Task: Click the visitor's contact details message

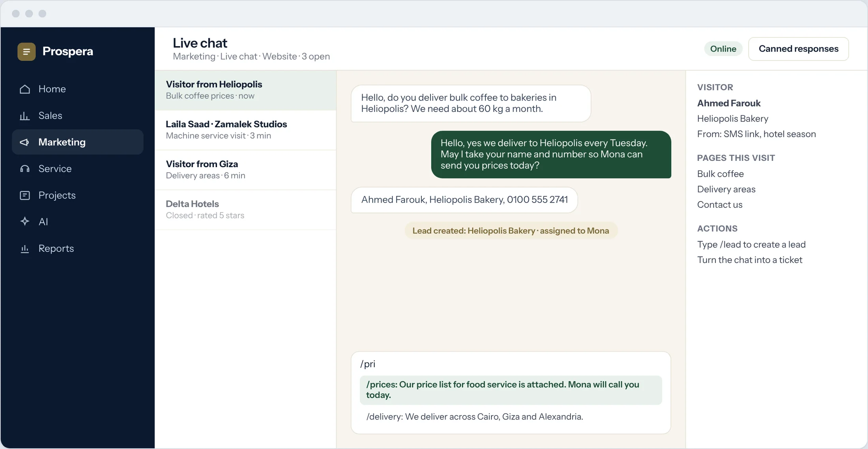Action: tap(464, 200)
